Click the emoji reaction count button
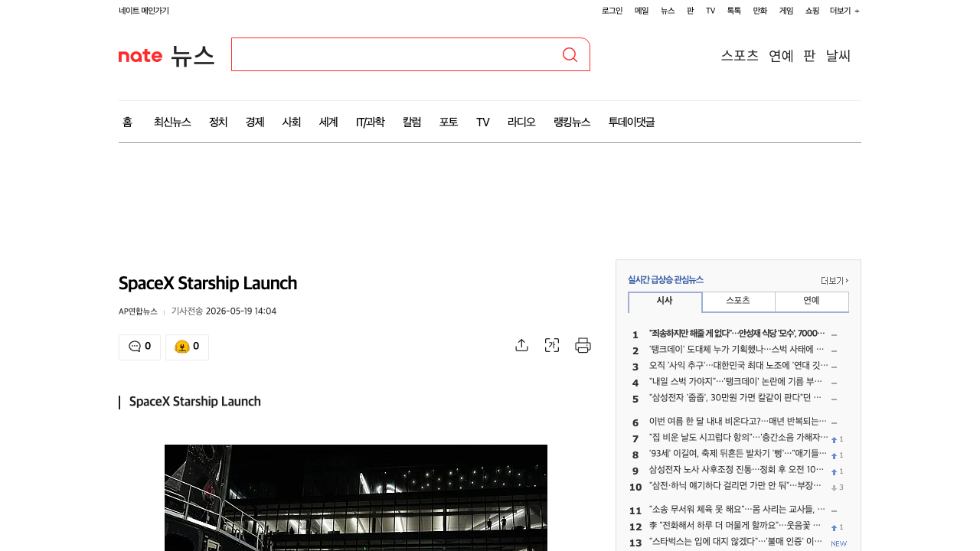Image resolution: width=980 pixels, height=551 pixels. [187, 347]
